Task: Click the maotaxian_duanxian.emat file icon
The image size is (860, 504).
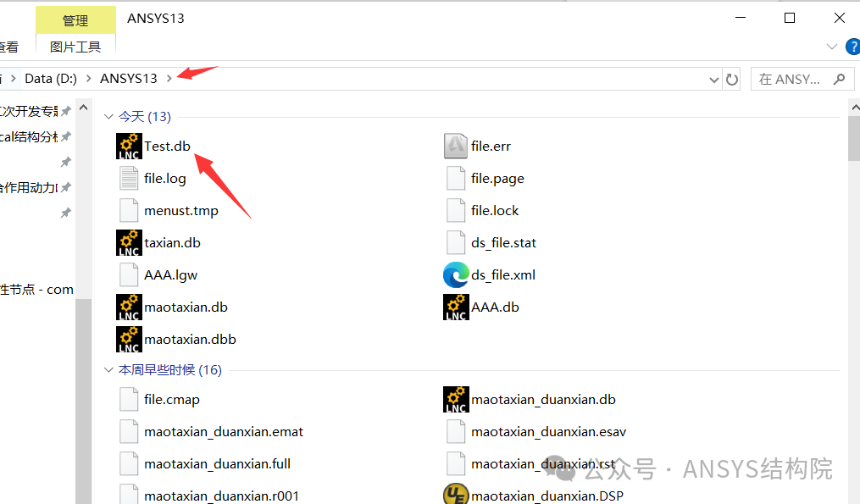Action: coord(129,432)
